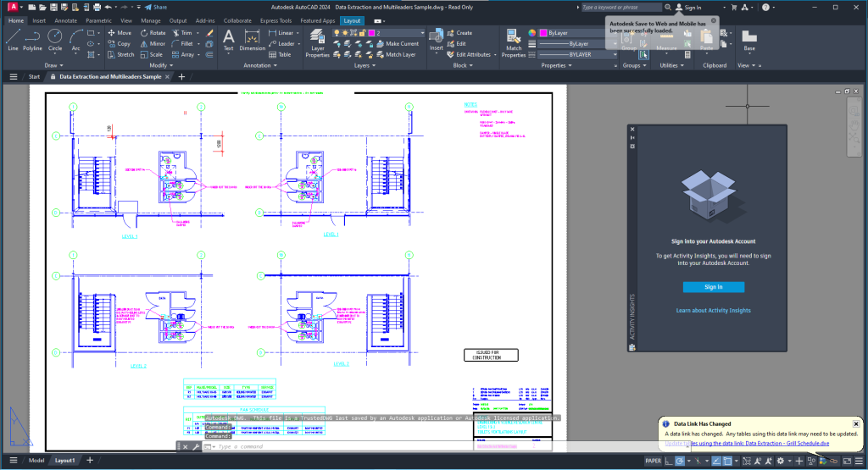Switch to the Annotate ribbon tab
Screen dimensions: 868x470
click(66, 20)
